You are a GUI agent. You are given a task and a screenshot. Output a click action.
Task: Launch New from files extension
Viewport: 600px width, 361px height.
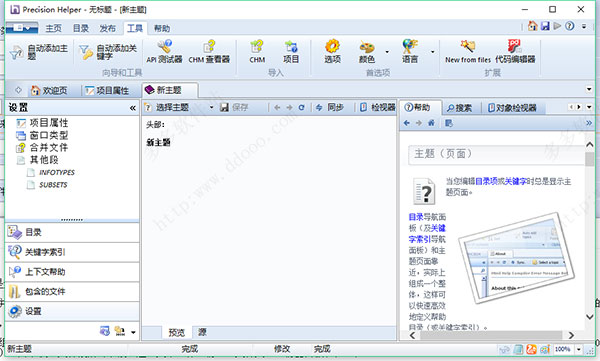click(468, 51)
